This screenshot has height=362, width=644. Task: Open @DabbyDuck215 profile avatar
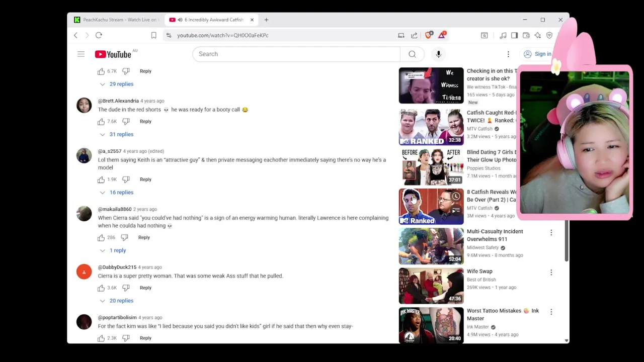tap(84, 271)
